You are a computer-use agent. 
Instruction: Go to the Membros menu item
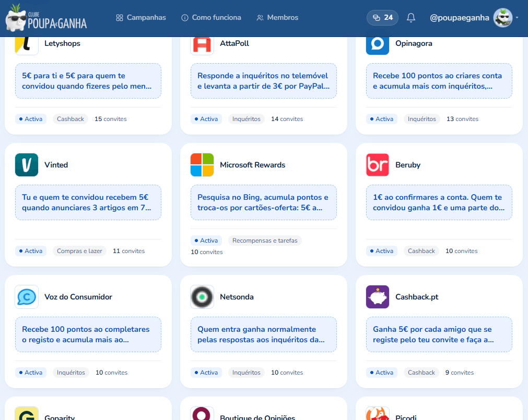(x=277, y=18)
